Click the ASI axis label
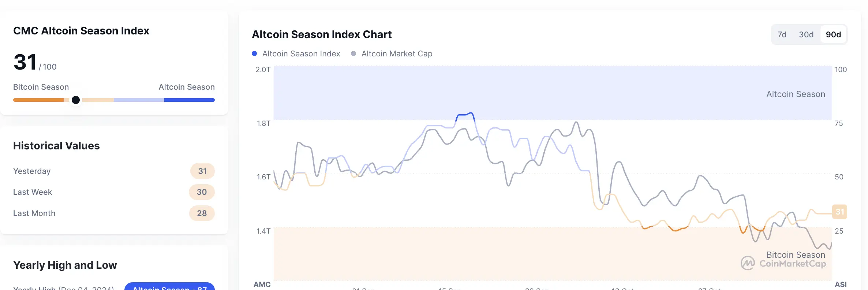The image size is (868, 290). point(841,284)
